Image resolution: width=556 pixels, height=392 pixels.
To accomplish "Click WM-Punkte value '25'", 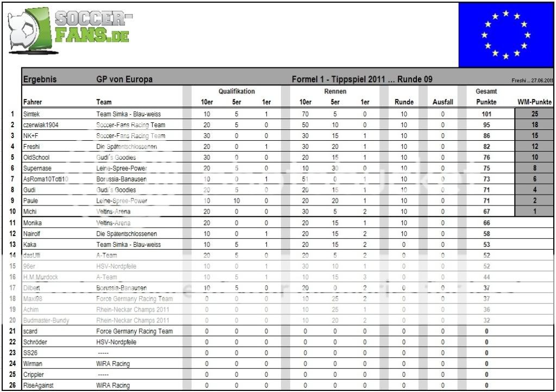I will click(x=535, y=114).
